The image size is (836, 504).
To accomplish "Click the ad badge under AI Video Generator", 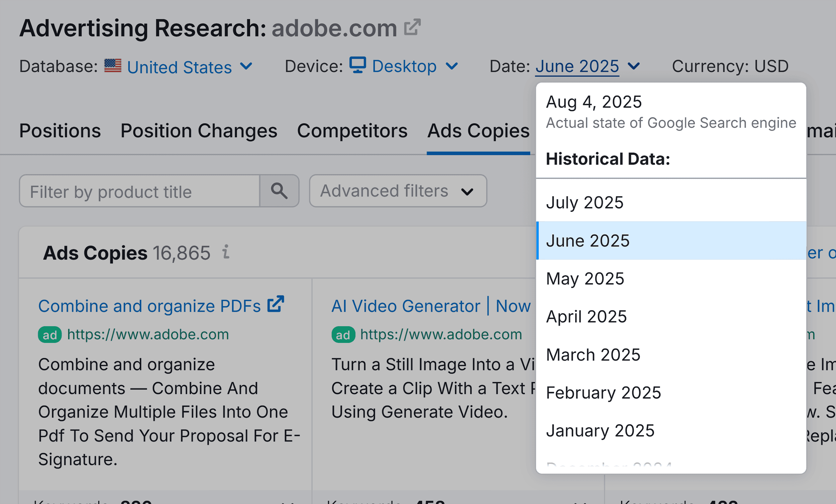I will point(343,335).
